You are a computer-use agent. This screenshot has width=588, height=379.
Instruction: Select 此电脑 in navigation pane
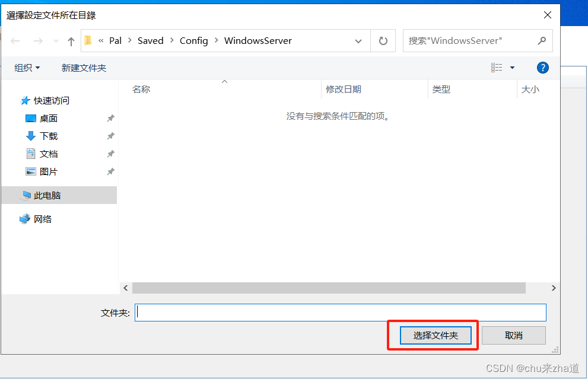point(59,195)
